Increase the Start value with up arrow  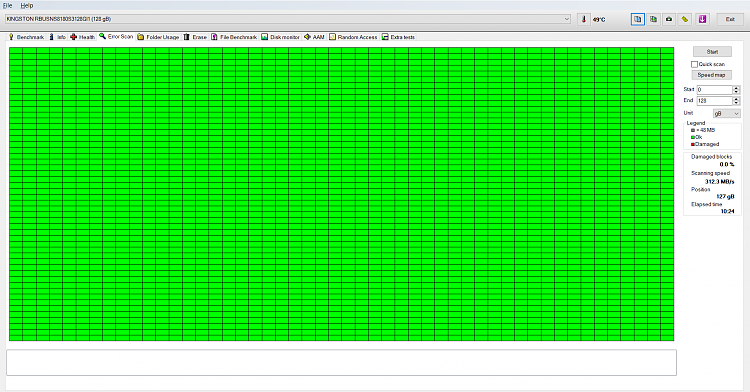tap(737, 87)
